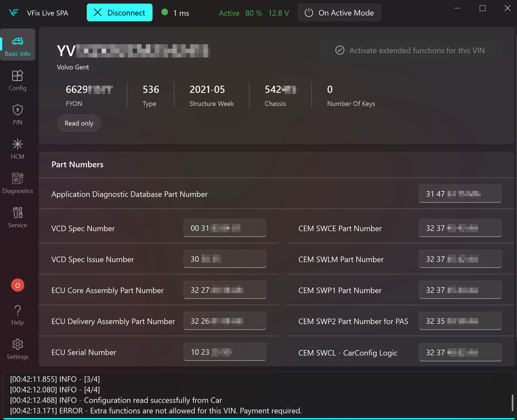Click the Part Numbers heading
Screen dimensions: 517x420
[78, 164]
